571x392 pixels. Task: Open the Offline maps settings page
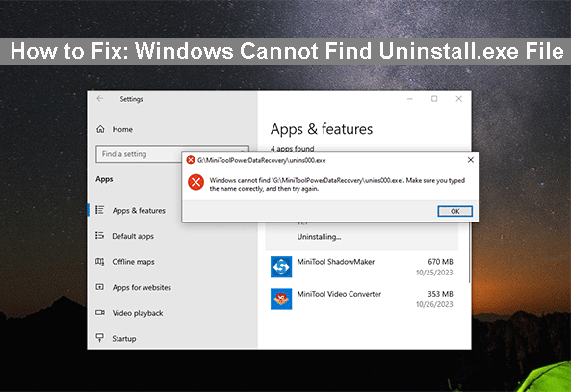[x=133, y=262]
